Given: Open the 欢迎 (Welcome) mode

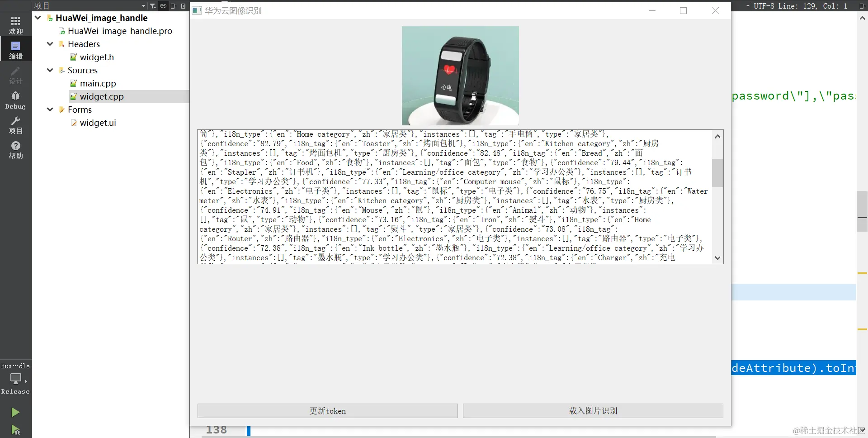Looking at the screenshot, I should [x=15, y=24].
